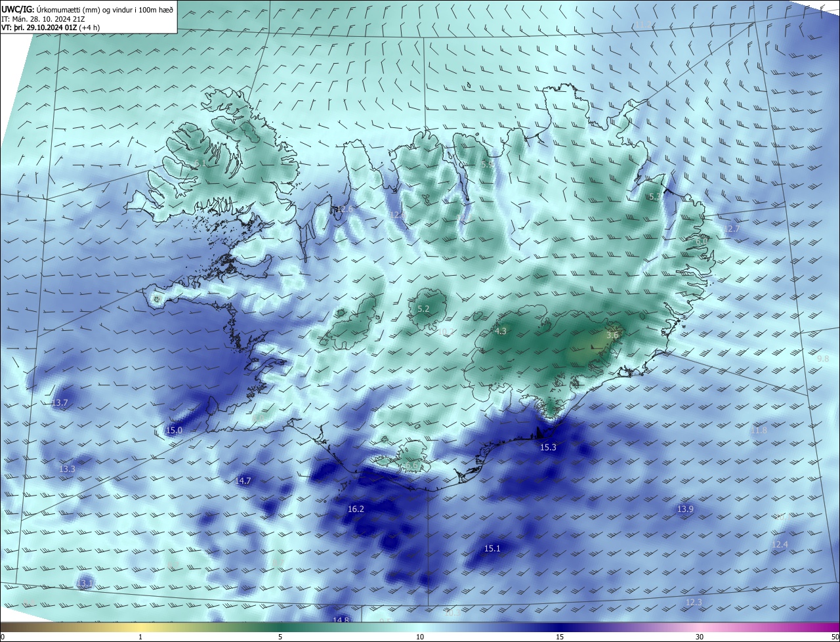Viewport: 840px width, 642px height.
Task: Click the 5.5 value in north Iceland
Action: (x=487, y=164)
